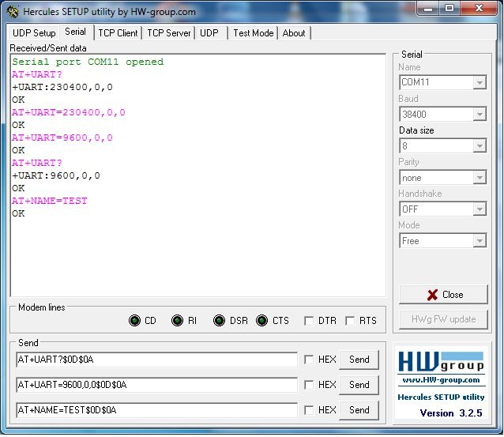The height and width of the screenshot is (437, 504).
Task: Send the AT+NAME=TEST command
Action: click(359, 410)
